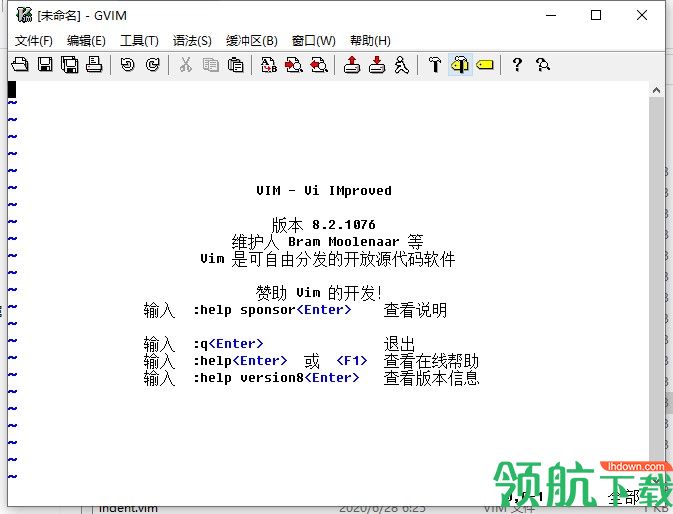Click the Undo toolbar icon
This screenshot has width=673, height=514.
point(127,65)
